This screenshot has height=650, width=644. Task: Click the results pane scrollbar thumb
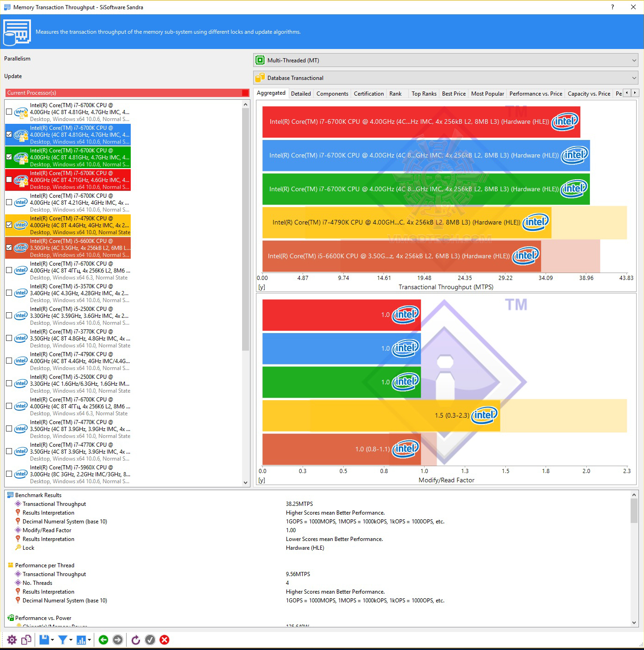(x=634, y=510)
